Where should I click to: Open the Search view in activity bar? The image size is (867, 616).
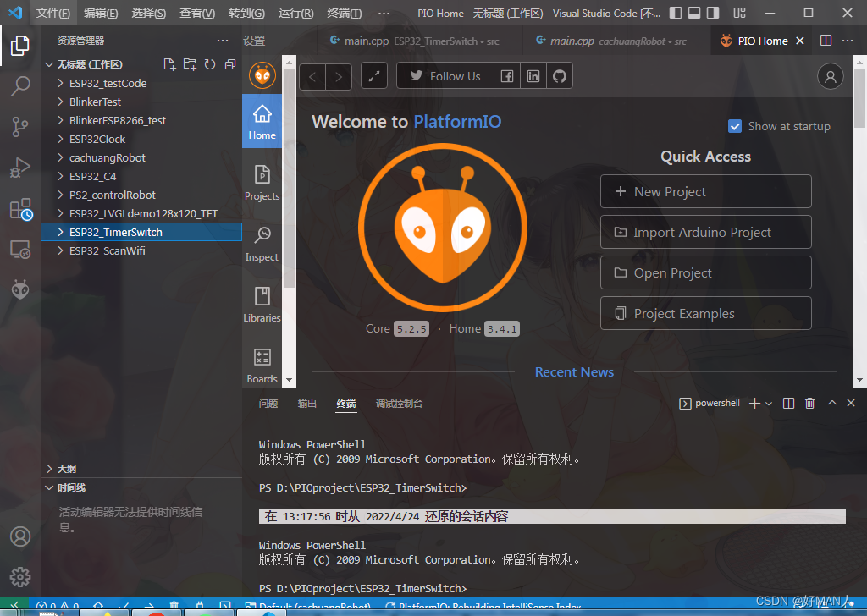(20, 85)
